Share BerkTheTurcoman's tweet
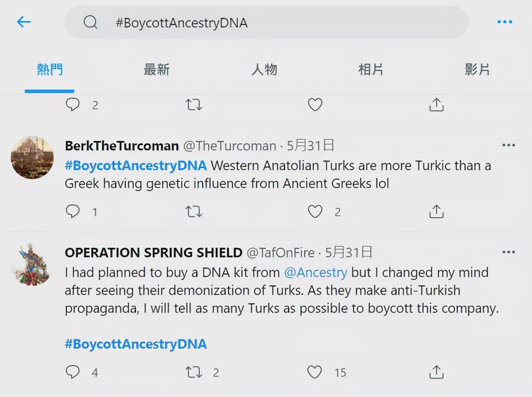The height and width of the screenshot is (397, 532). (436, 212)
